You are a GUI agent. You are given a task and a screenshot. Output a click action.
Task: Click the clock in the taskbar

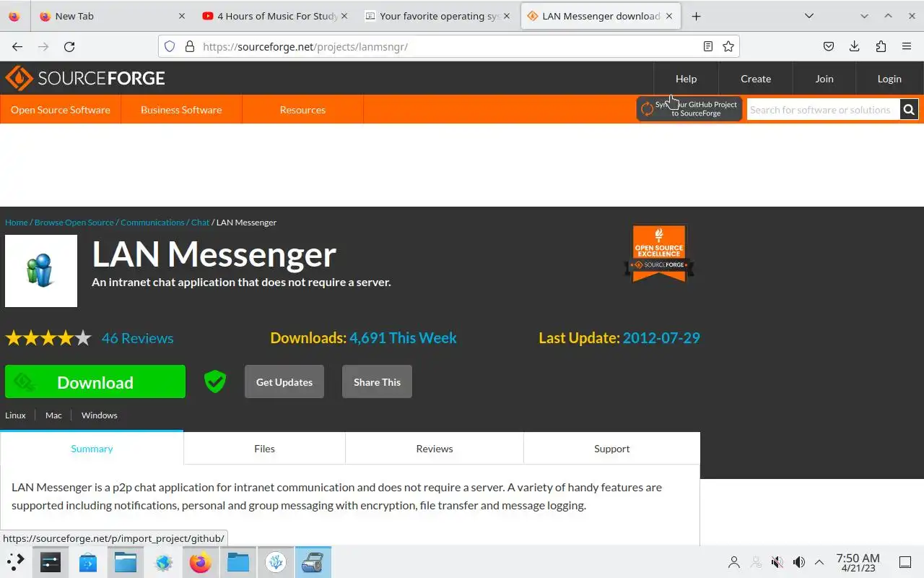[858, 562]
